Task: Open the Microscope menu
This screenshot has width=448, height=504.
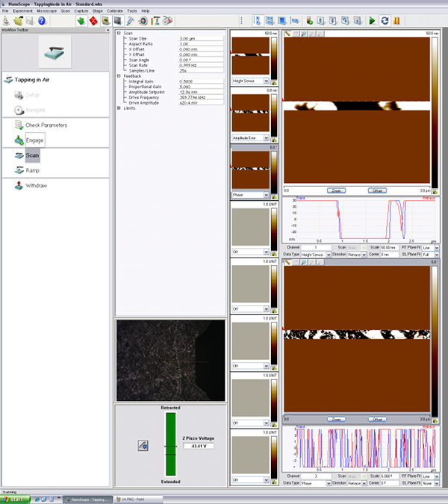Action: click(47, 11)
